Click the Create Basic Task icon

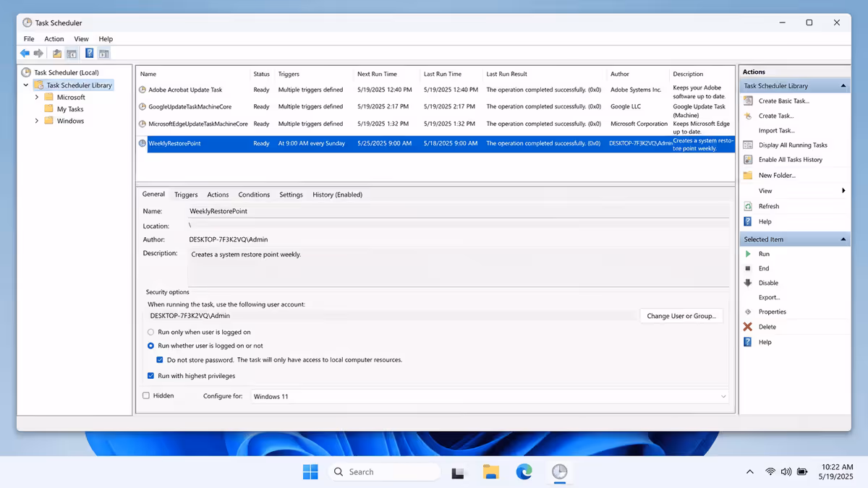pos(749,100)
